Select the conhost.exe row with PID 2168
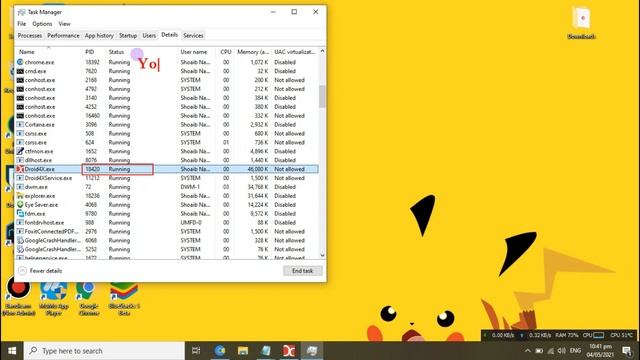This screenshot has height=360, width=640. pyautogui.click(x=167, y=80)
